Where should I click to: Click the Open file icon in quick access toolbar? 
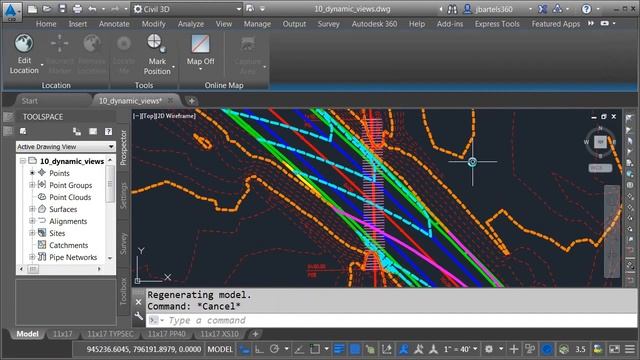click(x=47, y=9)
